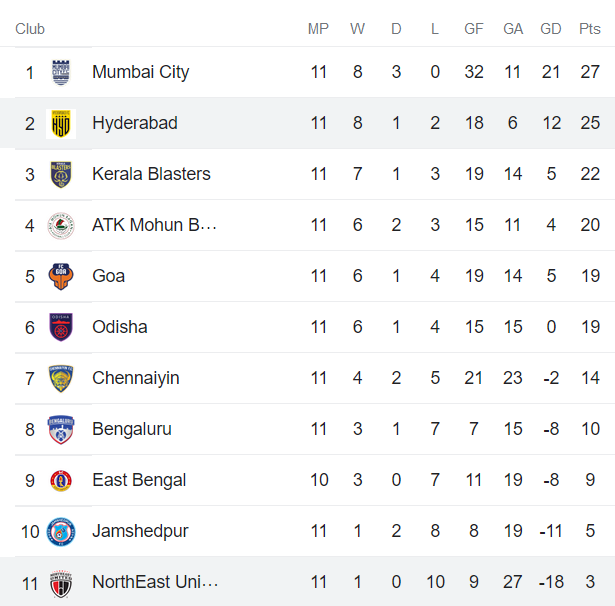Click the MP column header
615x606 pixels.
tap(318, 29)
